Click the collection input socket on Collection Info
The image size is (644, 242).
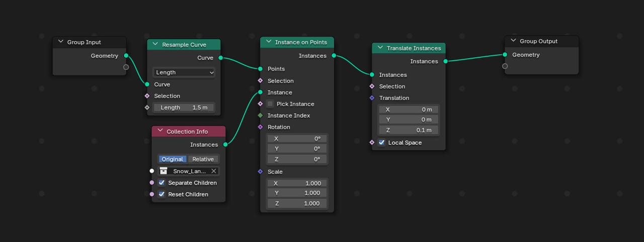tap(152, 171)
